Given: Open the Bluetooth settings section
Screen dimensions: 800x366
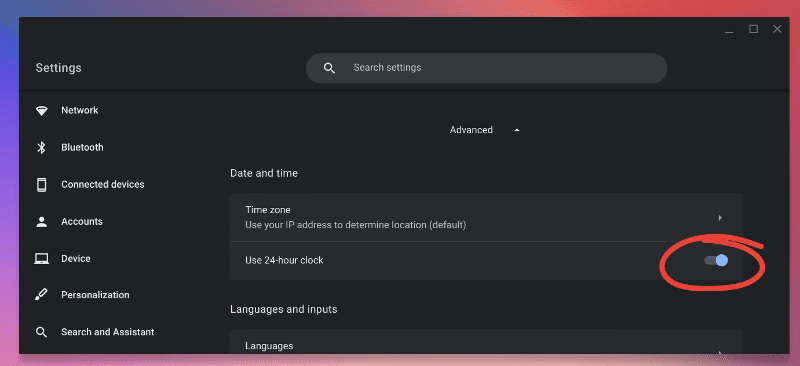Looking at the screenshot, I should [x=82, y=148].
